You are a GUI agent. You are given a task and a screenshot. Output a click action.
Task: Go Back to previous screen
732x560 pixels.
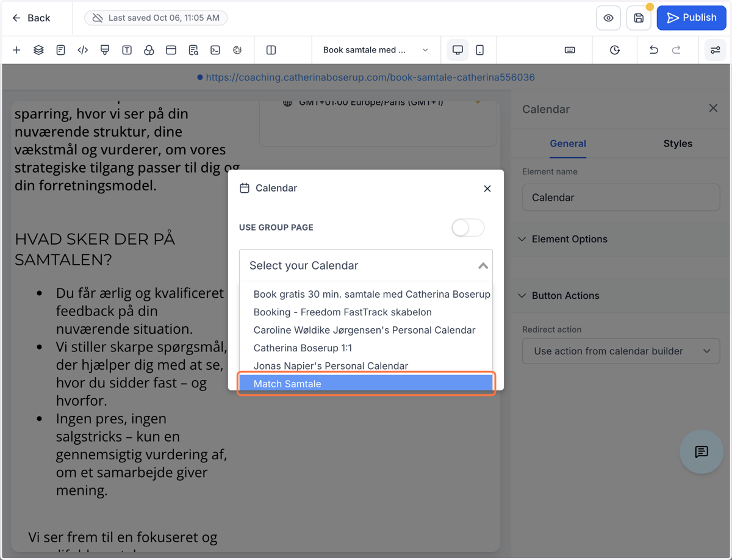pos(31,18)
